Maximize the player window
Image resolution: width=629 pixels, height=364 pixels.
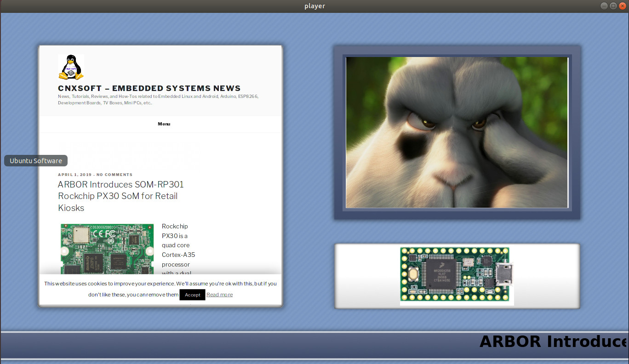(x=613, y=6)
